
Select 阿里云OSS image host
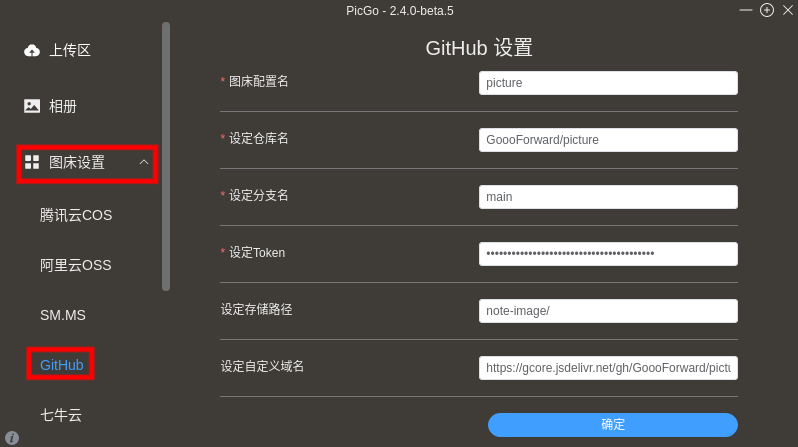point(76,265)
